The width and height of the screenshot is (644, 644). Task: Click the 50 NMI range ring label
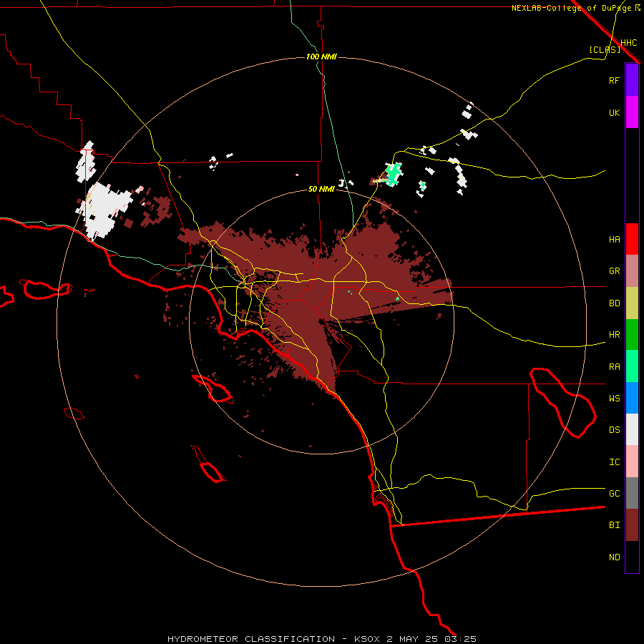[x=321, y=189]
